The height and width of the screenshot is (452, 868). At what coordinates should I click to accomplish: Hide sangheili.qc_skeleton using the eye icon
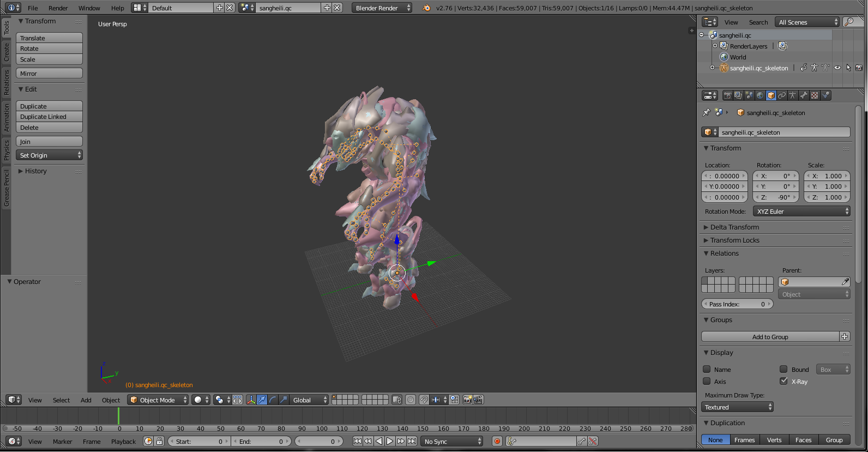[837, 68]
